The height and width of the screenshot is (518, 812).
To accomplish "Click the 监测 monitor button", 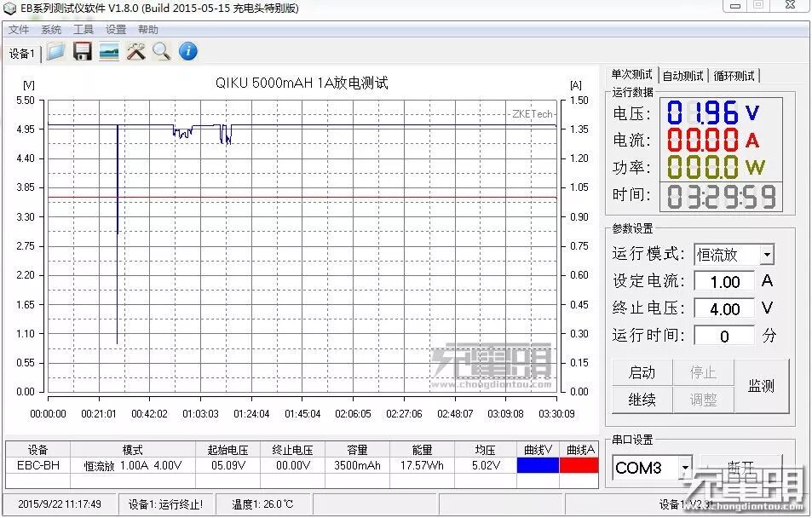I will click(761, 386).
